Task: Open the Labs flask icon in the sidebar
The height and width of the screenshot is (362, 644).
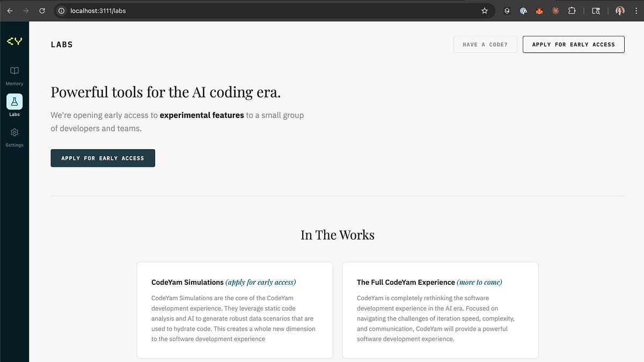Action: tap(14, 101)
